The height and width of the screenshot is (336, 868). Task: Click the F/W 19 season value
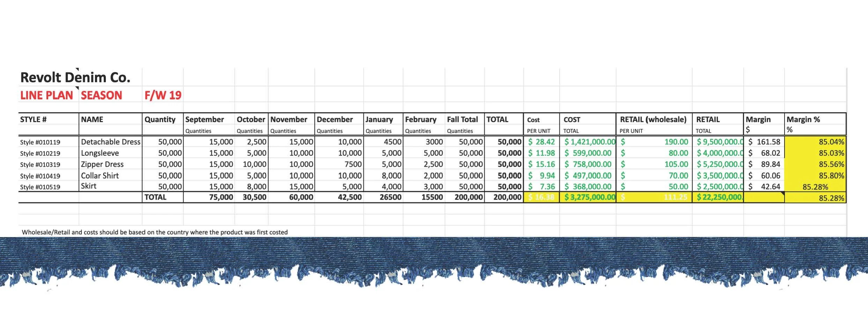pos(163,95)
